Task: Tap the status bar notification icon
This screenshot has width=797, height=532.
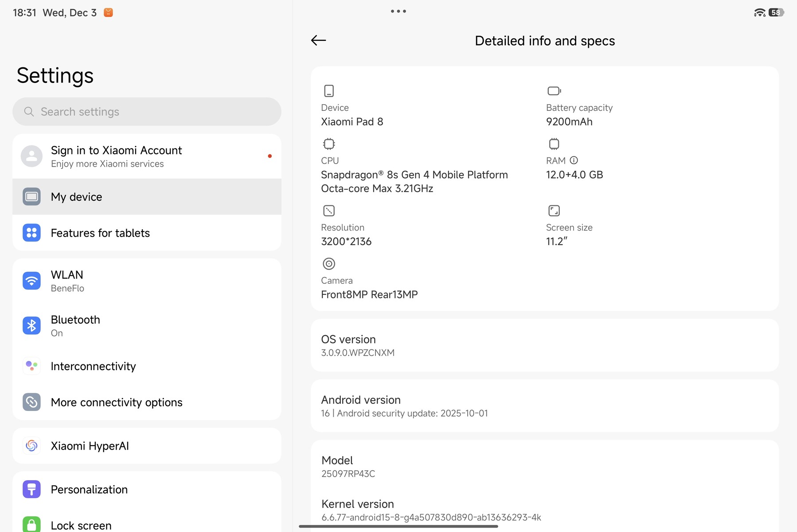Action: 108,12
